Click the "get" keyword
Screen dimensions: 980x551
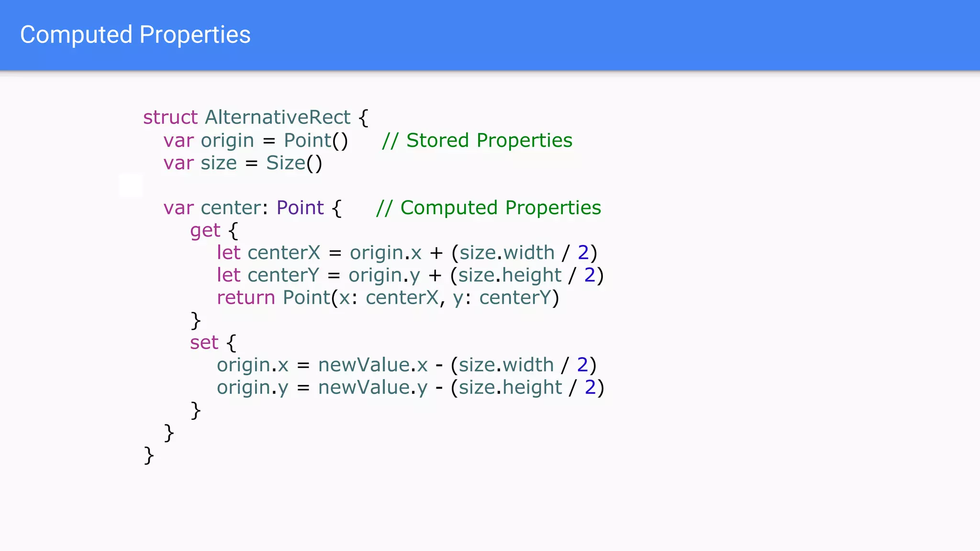(205, 231)
